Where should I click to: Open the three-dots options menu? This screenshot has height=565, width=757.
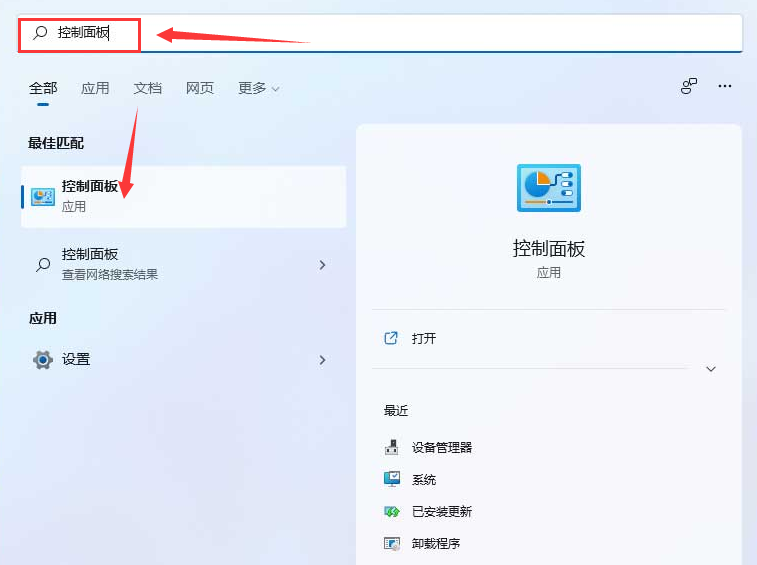click(725, 86)
